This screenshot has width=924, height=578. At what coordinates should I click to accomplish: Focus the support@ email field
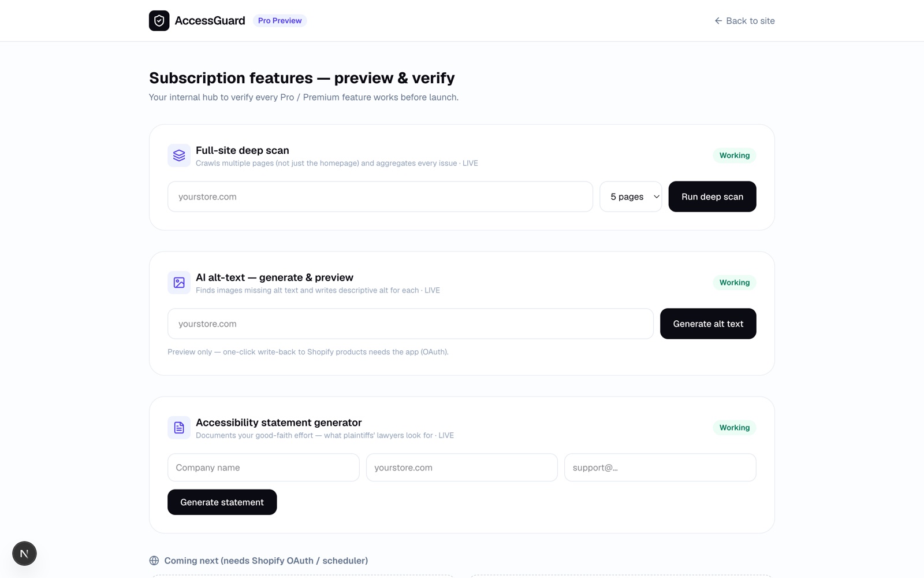pyautogui.click(x=660, y=468)
